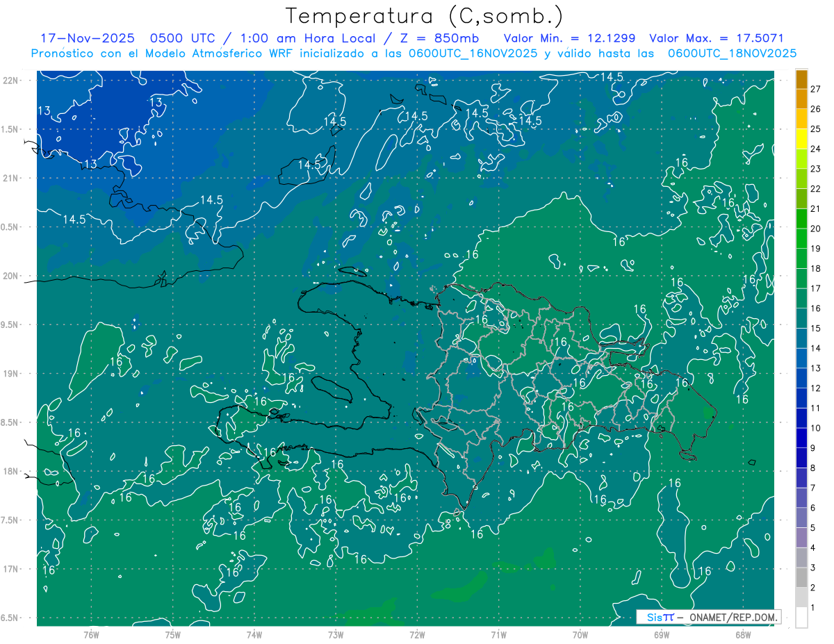This screenshot has width=834, height=644.
Task: Pick the purple swatch between 4 and 5
Action: 802,538
